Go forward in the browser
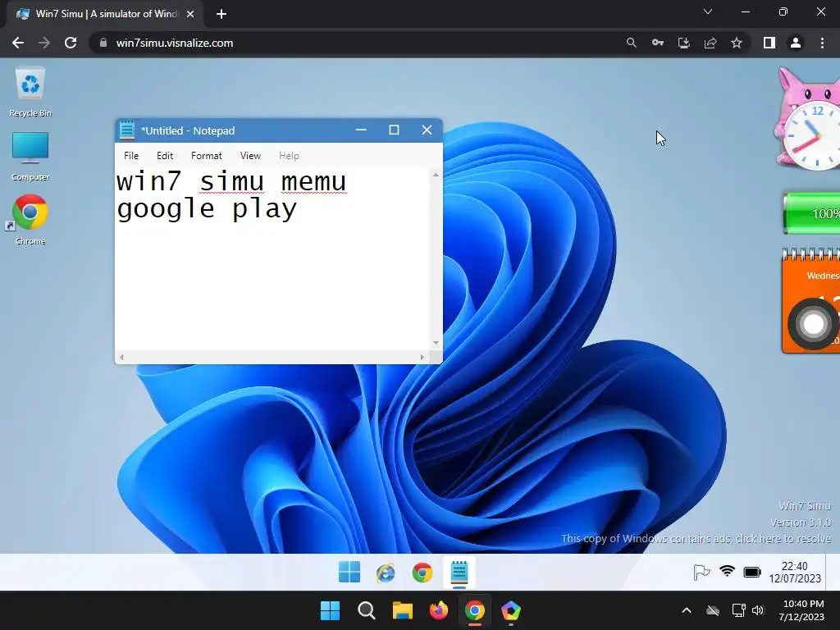This screenshot has width=840, height=630. point(44,43)
